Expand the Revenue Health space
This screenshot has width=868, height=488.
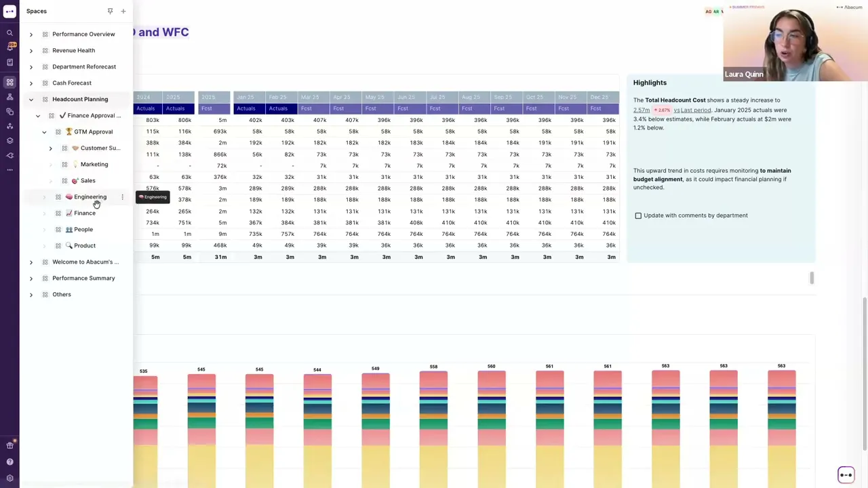tap(31, 50)
